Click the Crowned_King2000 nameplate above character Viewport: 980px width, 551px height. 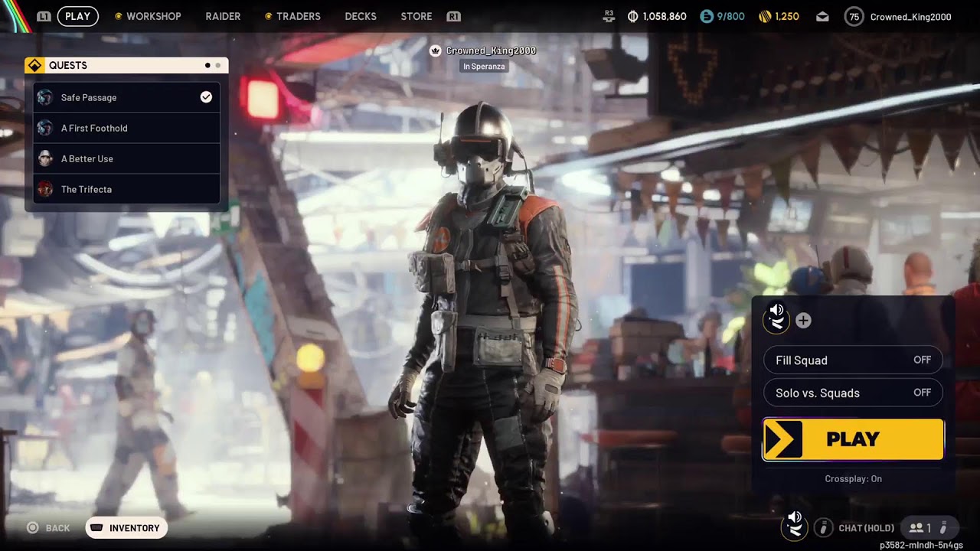click(491, 51)
